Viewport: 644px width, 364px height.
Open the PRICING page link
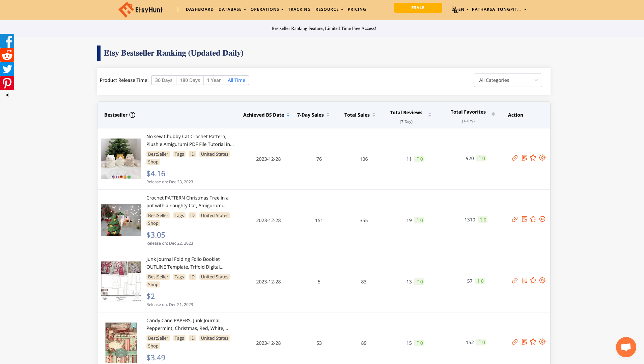click(x=357, y=9)
